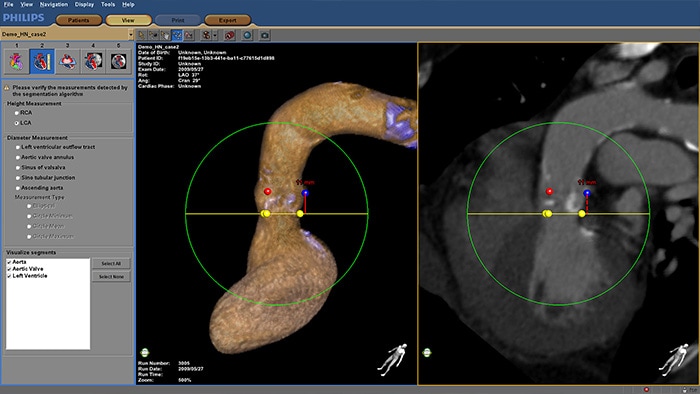700x394 pixels.
Task: Click the red status indicator in status bar
Action: 646,390
